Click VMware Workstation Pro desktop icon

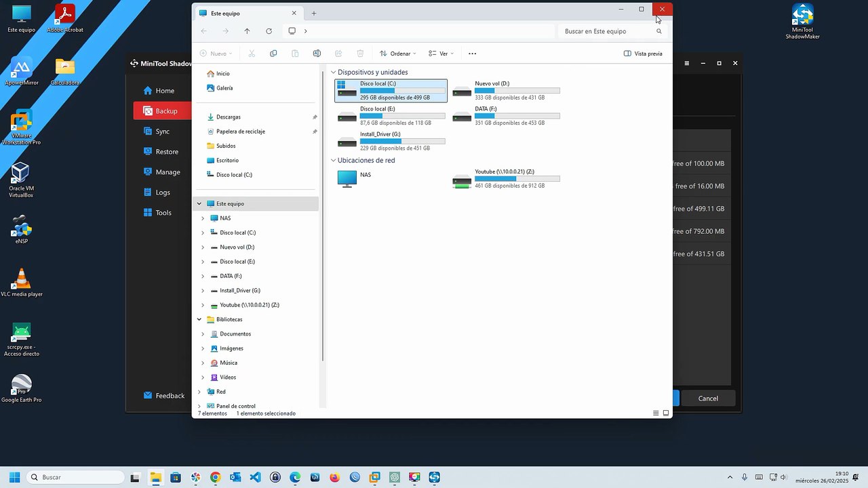click(21, 127)
